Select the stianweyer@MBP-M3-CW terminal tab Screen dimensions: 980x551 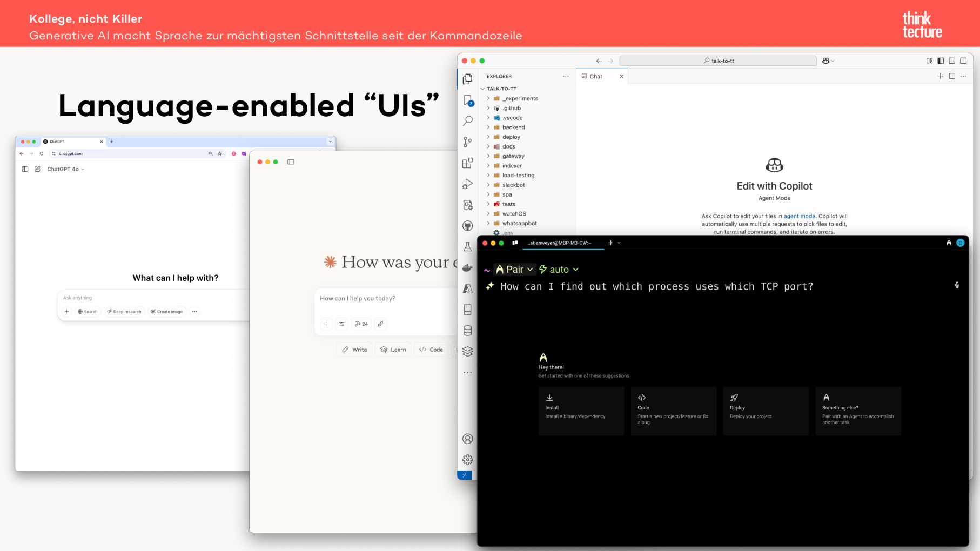[559, 243]
